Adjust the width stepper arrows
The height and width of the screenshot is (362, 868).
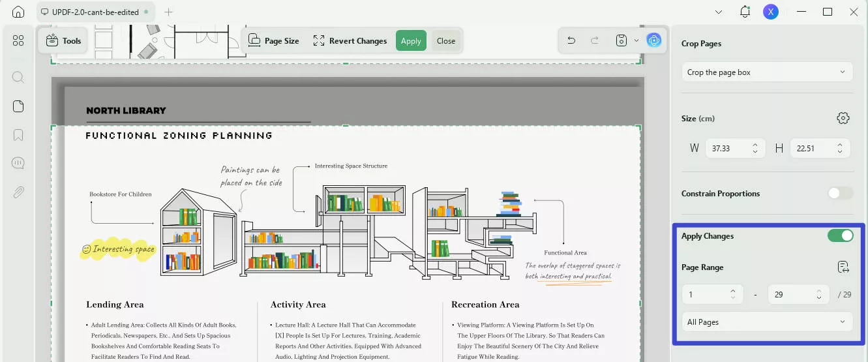tap(755, 148)
